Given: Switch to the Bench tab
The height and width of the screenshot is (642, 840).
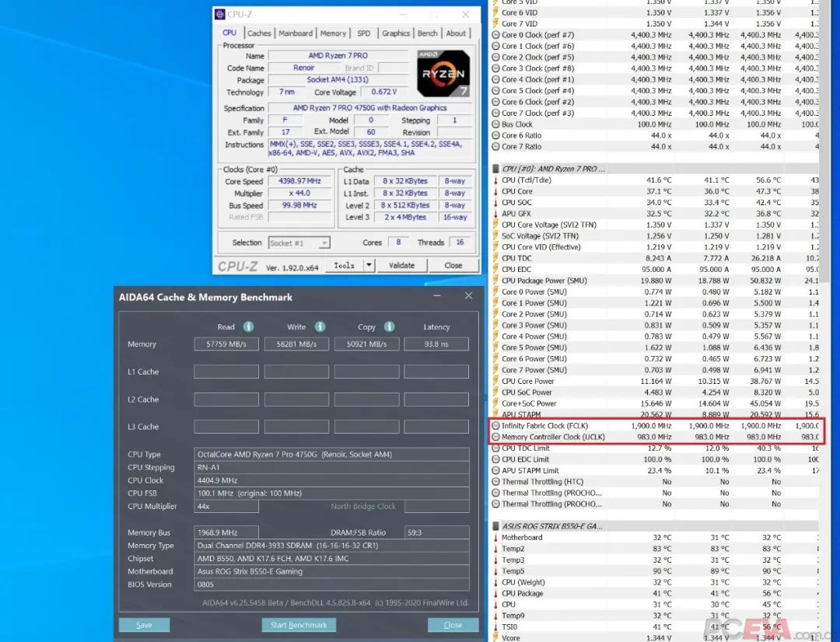Looking at the screenshot, I should (x=427, y=33).
